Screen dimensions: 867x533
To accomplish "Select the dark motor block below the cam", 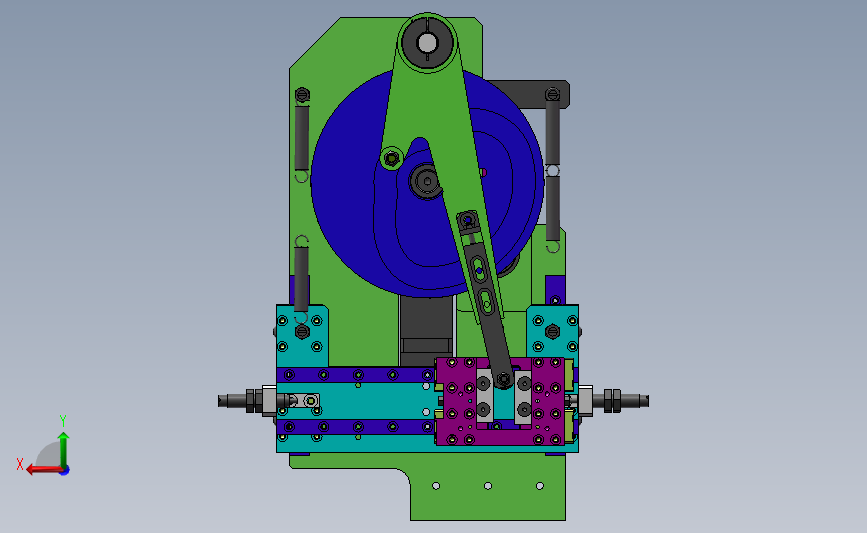I will point(426,330).
